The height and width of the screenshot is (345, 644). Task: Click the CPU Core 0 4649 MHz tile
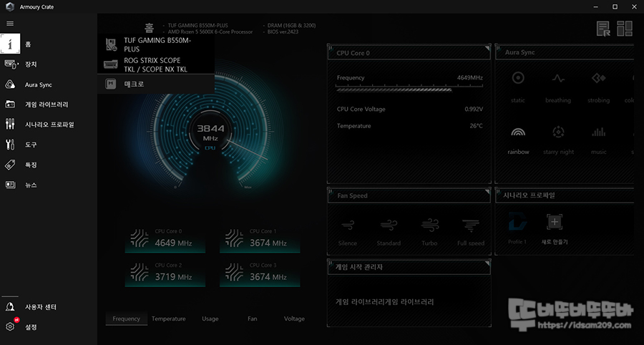pos(165,238)
